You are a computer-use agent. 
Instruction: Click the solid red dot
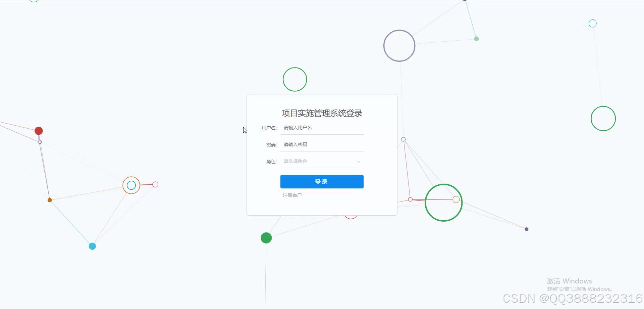coord(39,131)
